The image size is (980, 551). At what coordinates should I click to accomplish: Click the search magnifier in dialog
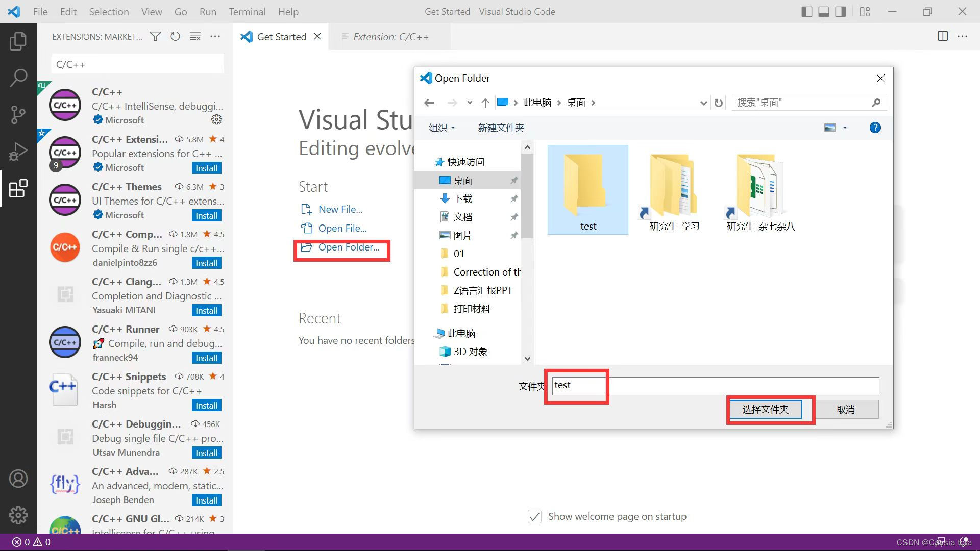pos(876,103)
